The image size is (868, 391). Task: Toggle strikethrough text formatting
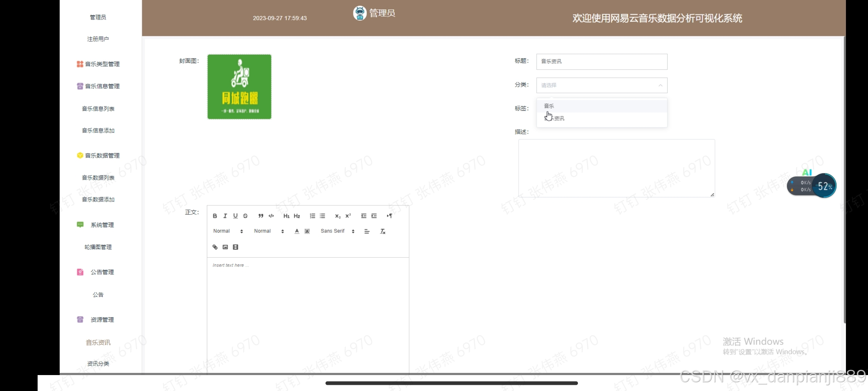245,216
